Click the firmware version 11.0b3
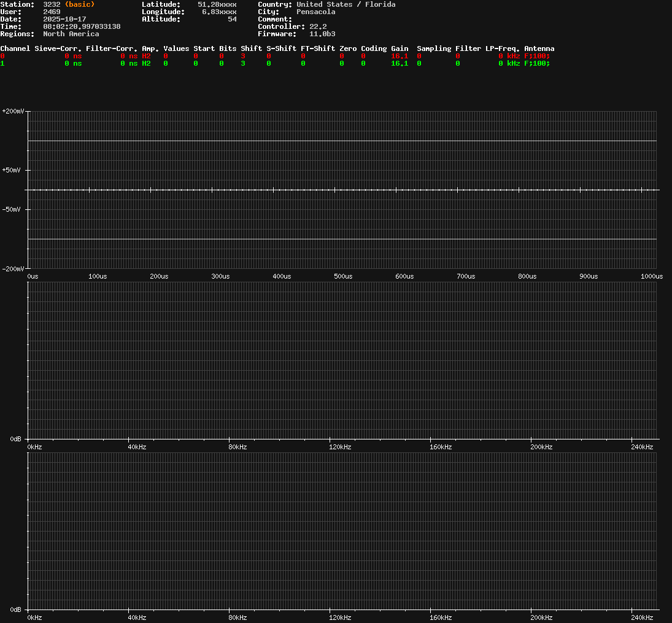Screen dimensions: 672x623 click(x=322, y=34)
